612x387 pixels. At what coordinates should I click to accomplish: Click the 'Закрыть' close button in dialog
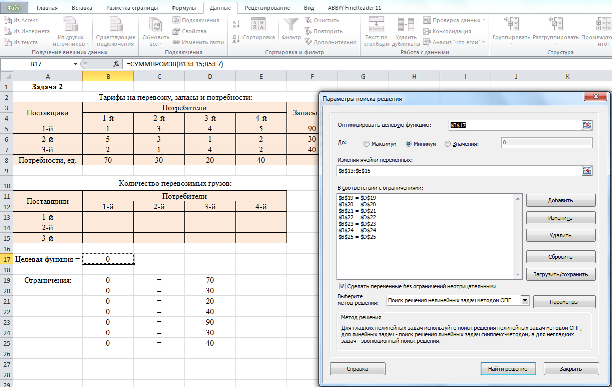pos(571,369)
